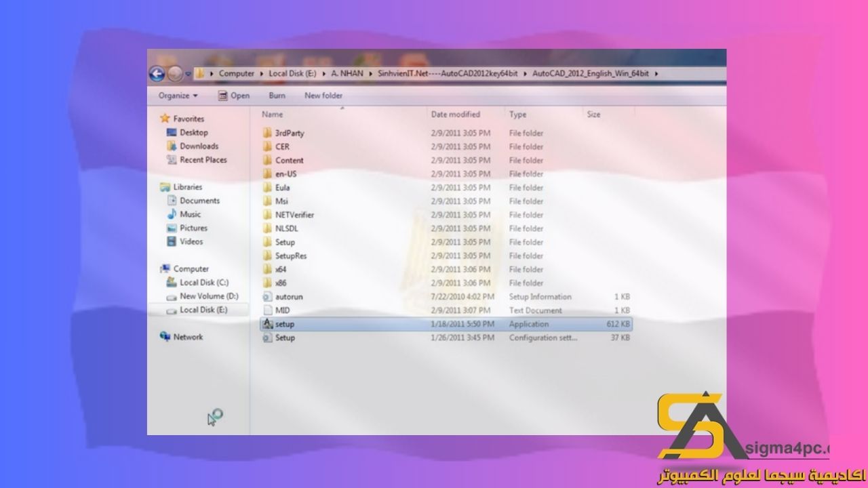Click New folder in toolbar

click(323, 96)
